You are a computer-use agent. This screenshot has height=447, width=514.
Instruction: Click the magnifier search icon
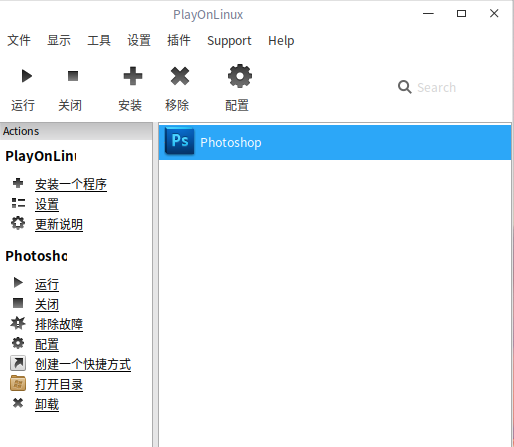[404, 87]
